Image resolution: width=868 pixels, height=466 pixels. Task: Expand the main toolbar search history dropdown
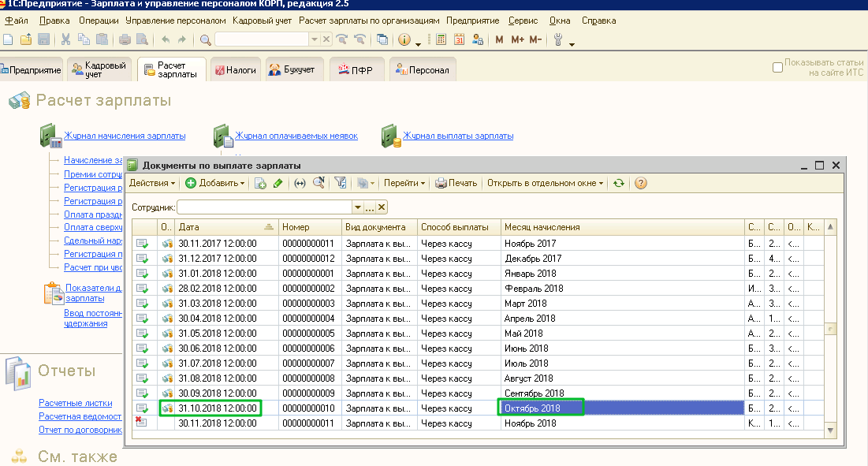tap(315, 39)
